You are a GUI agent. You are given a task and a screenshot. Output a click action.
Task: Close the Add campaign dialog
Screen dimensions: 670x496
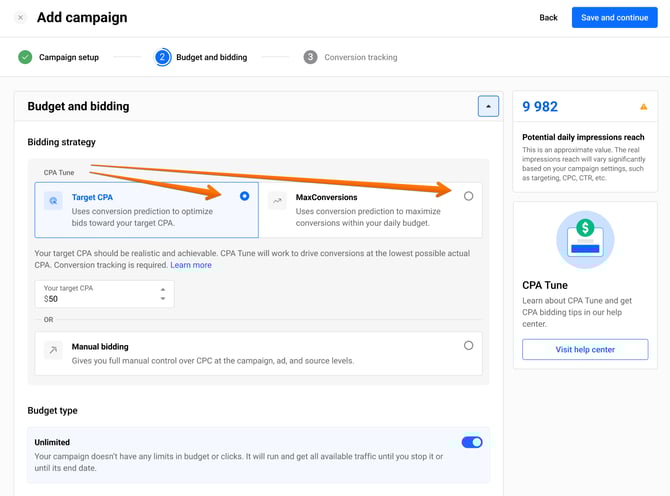(x=20, y=18)
